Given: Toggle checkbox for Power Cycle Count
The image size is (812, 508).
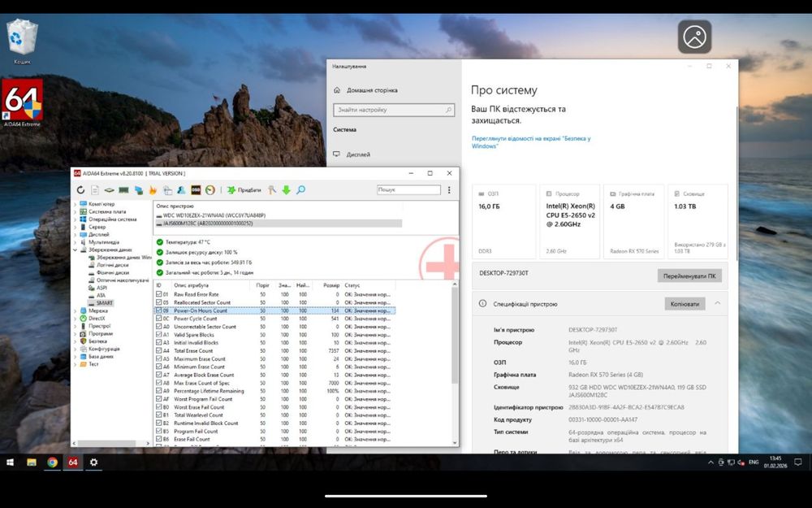Looking at the screenshot, I should click(x=159, y=319).
